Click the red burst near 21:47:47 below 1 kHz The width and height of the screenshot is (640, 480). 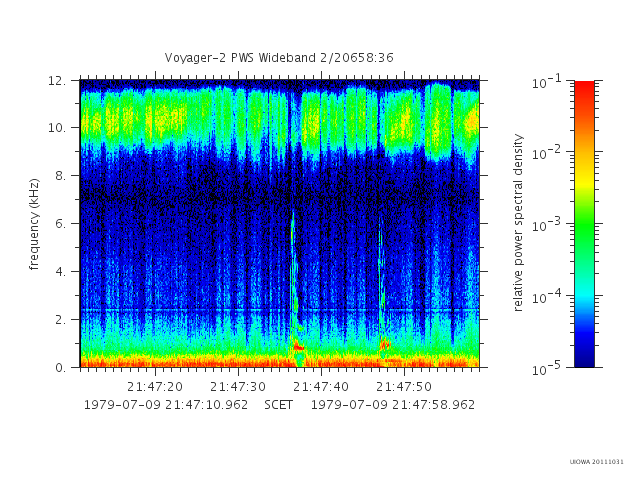coord(385,345)
